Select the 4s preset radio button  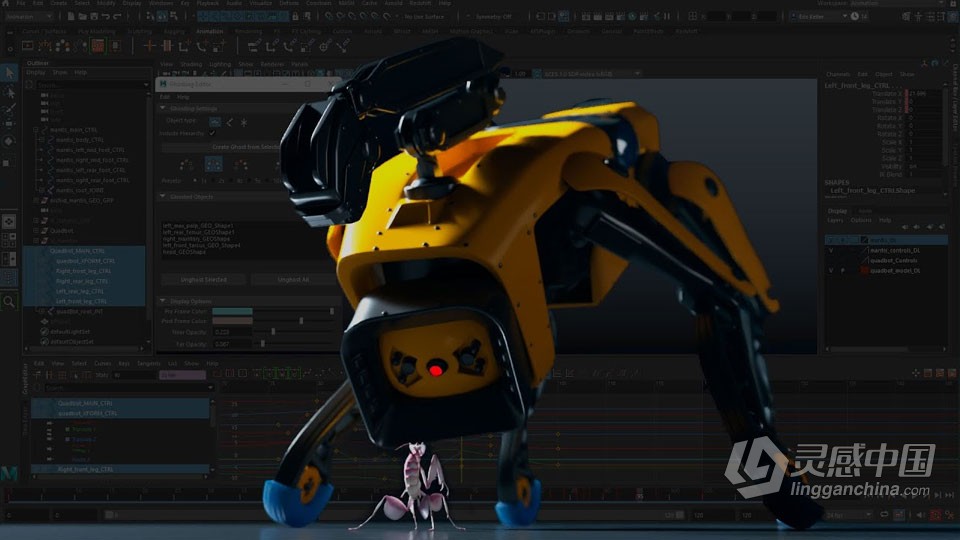[x=233, y=181]
